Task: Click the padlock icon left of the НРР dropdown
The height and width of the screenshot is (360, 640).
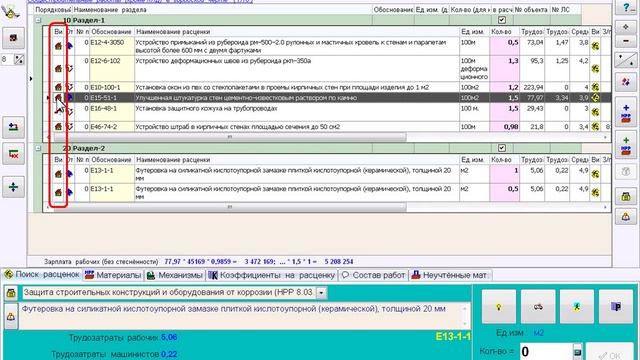Action: (x=11, y=293)
